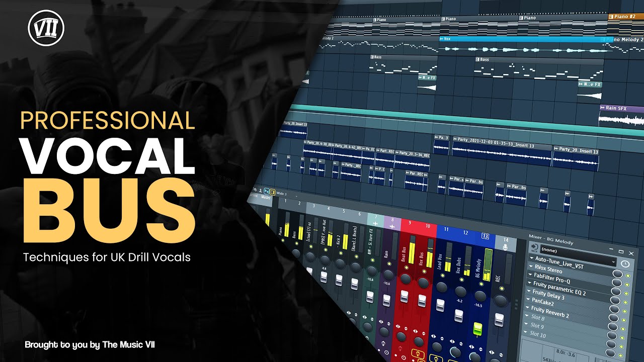
Task: Mute the REC mixer track
Action: (x=502, y=288)
